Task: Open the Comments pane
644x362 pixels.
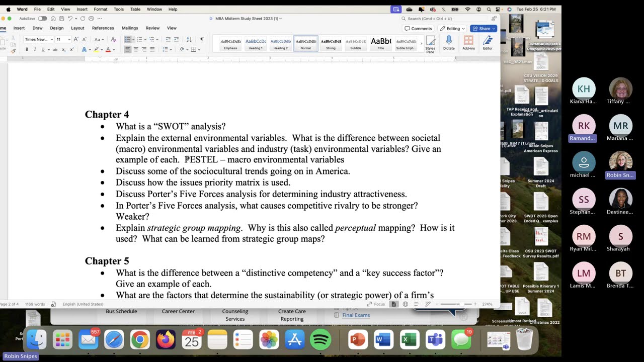Action: point(419,29)
